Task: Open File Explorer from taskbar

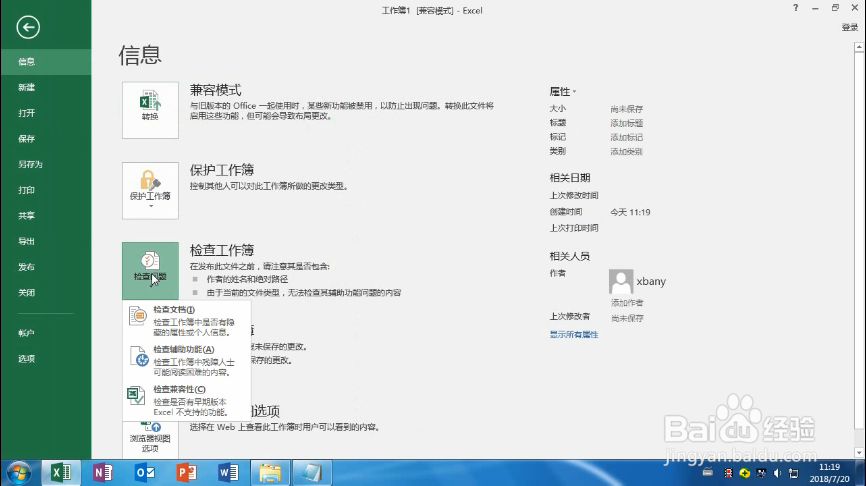Action: [270, 473]
